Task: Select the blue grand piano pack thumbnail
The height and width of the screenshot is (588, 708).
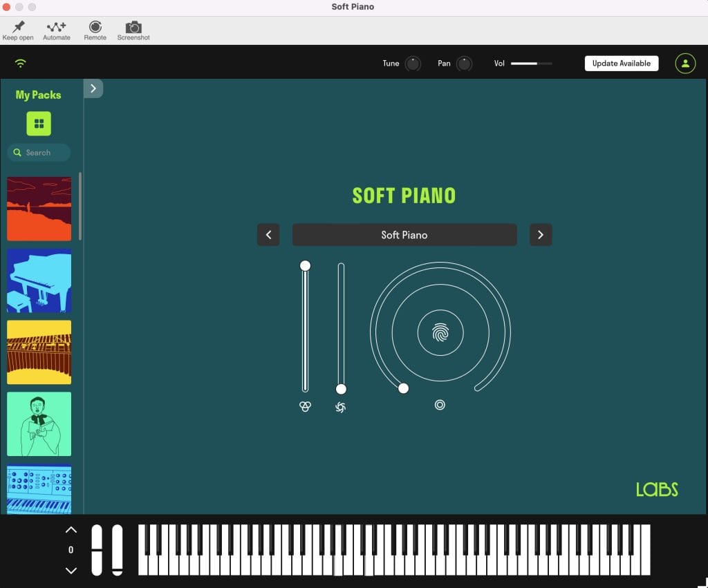Action: click(x=39, y=281)
